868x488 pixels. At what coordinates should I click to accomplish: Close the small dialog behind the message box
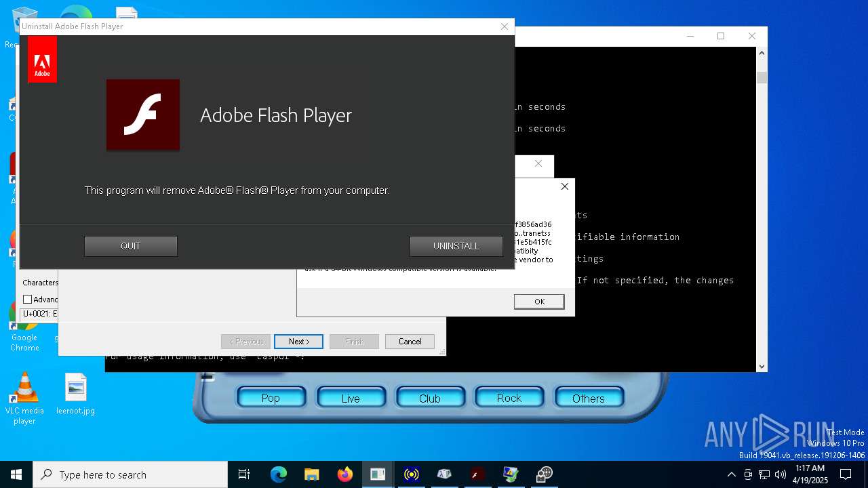[538, 163]
